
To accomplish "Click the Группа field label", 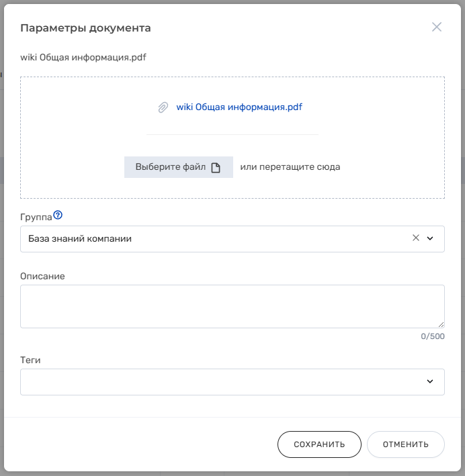I will [x=36, y=218].
